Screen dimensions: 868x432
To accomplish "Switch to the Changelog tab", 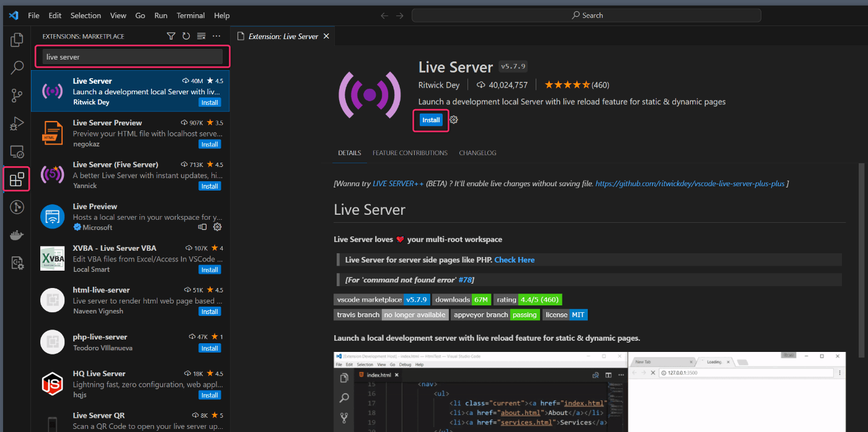I will [x=477, y=153].
